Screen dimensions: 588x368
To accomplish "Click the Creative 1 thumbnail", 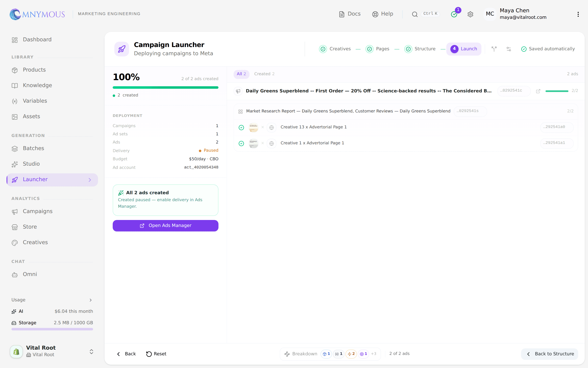I will pos(253,143).
